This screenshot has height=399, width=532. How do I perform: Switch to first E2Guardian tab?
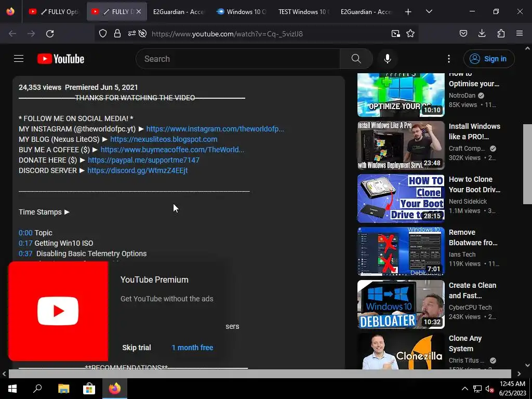[178, 12]
